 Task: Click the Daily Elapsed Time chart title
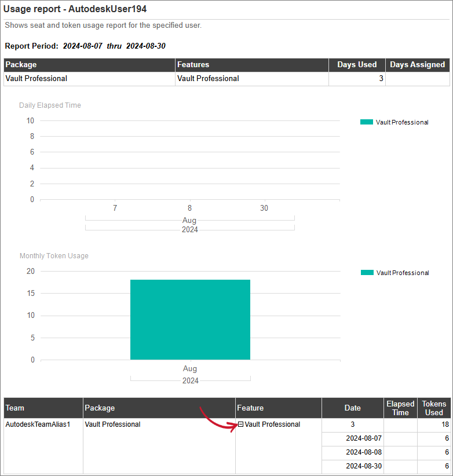[x=50, y=105]
